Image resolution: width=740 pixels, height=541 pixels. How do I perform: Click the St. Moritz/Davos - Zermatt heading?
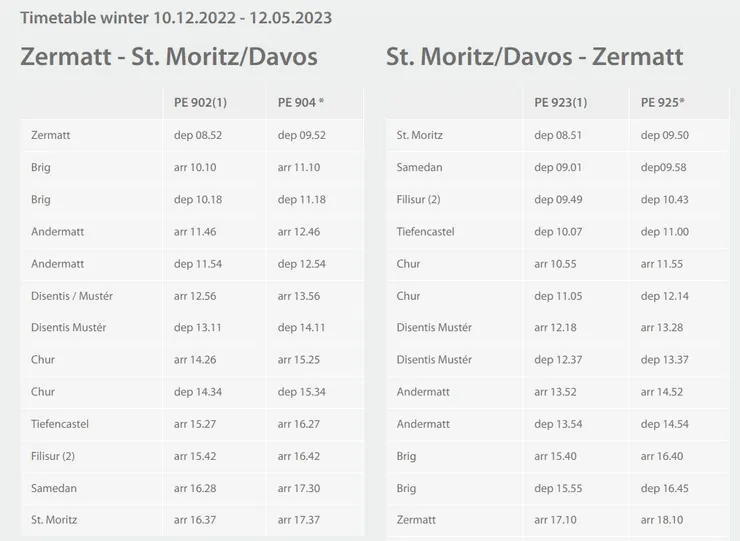point(535,57)
